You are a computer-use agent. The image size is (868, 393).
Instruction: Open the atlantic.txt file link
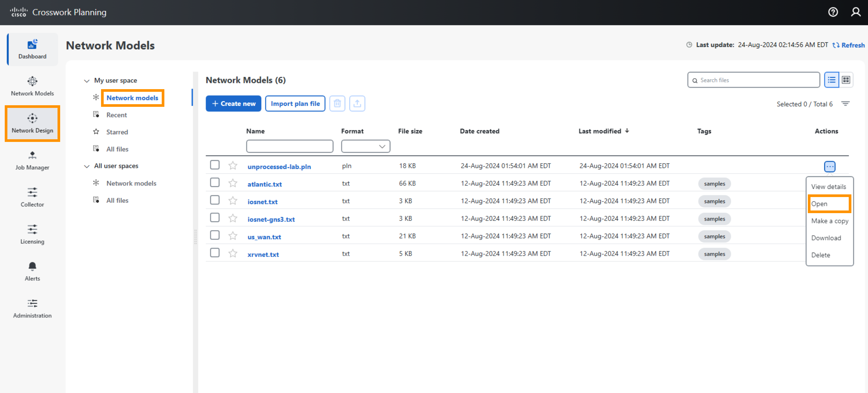(265, 184)
